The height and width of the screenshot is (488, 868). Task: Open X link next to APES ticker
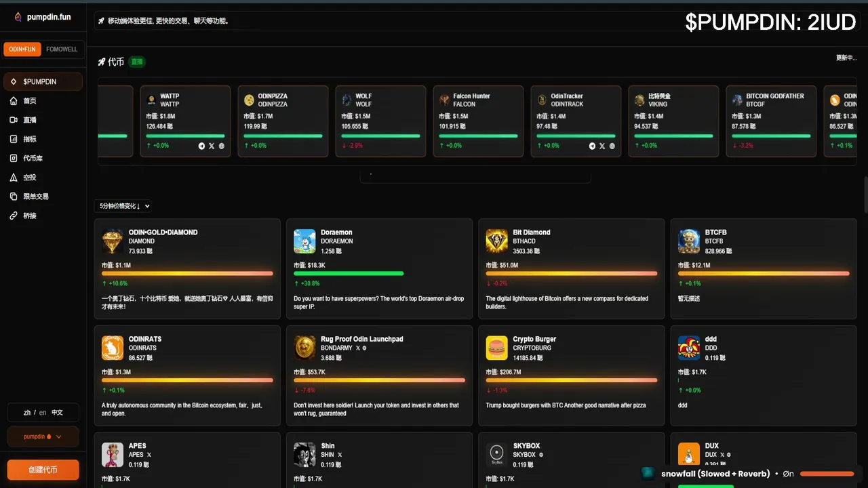pyautogui.click(x=149, y=455)
